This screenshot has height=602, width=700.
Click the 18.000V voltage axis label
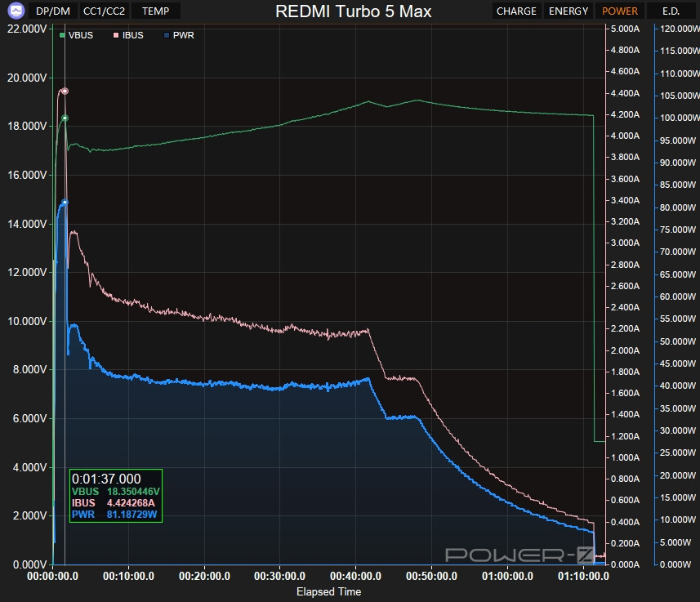click(x=27, y=127)
